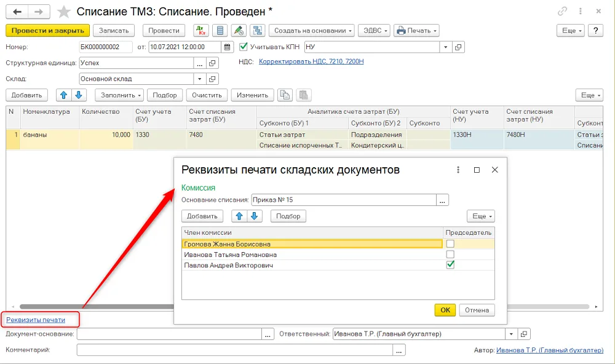The width and height of the screenshot is (615, 364).
Task: Open top toolbar Еще menu
Action: 571,30
